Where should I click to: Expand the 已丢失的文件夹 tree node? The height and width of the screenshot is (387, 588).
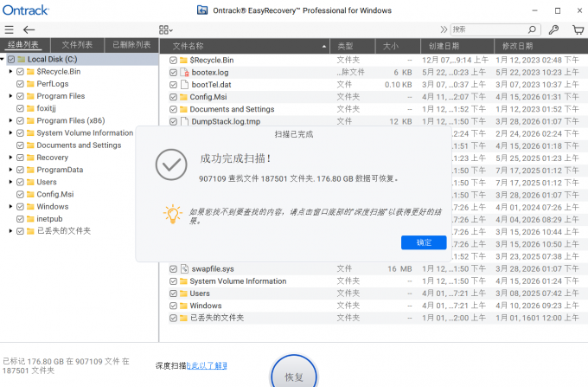[x=11, y=231]
